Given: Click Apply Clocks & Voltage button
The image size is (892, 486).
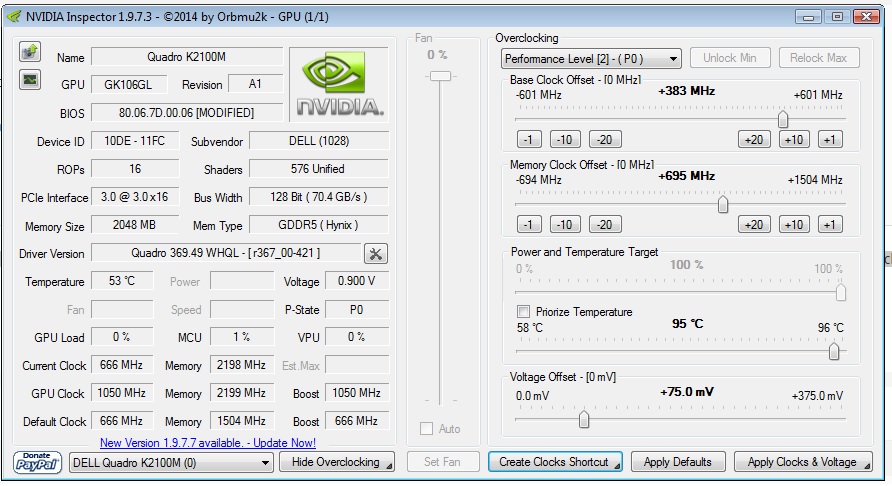Looking at the screenshot, I should pyautogui.click(x=803, y=462).
